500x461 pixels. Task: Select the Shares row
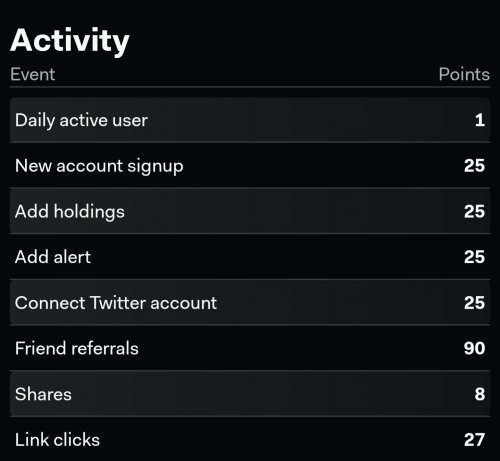[250, 394]
